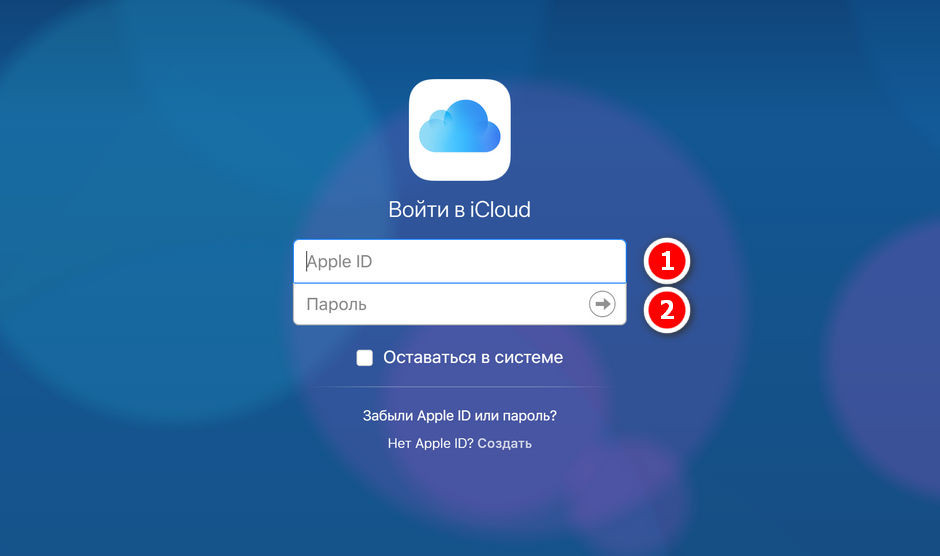This screenshot has height=556, width=940.
Task: Click the thin divider line below the checkbox
Action: 459,387
